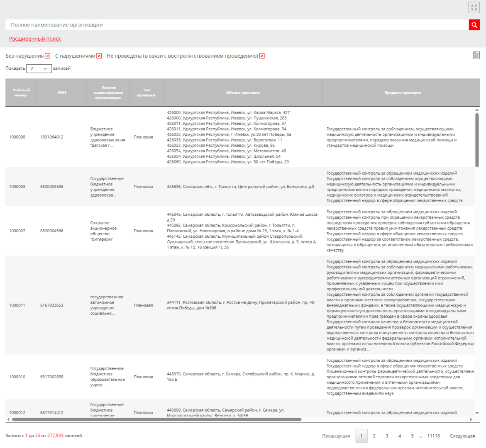The height and width of the screenshot is (448, 486).
Task: Click organization 'Открытое акционерное общество "Витафарм"'
Action: pos(103,231)
